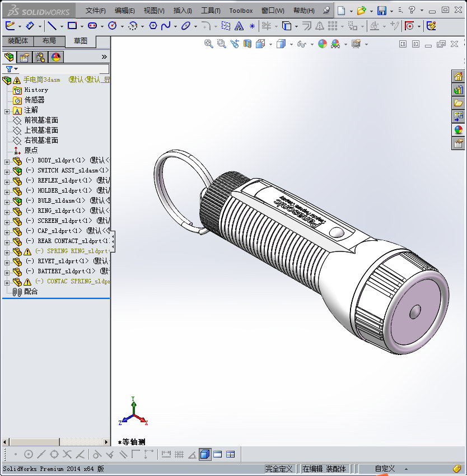Select the Ellipse sketch tool

pos(185,26)
